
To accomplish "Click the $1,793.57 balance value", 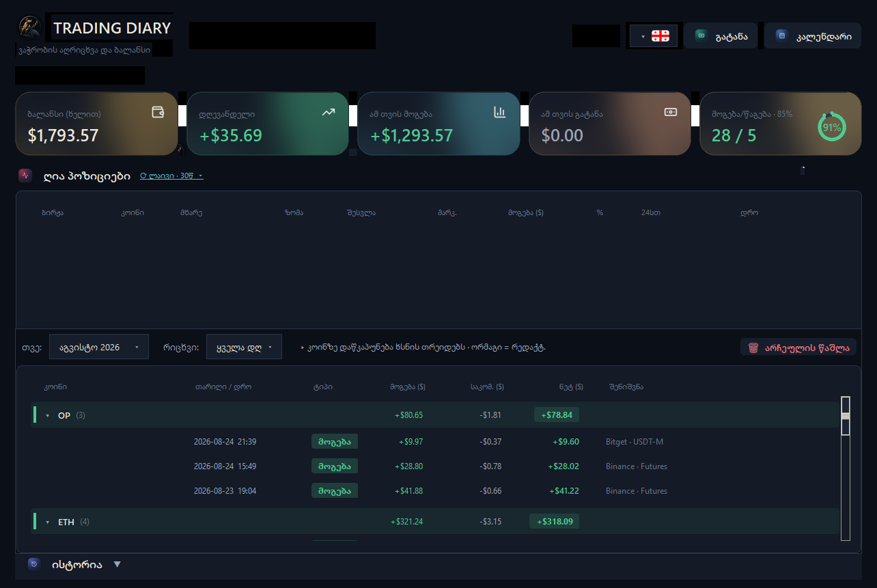I will tap(64, 135).
